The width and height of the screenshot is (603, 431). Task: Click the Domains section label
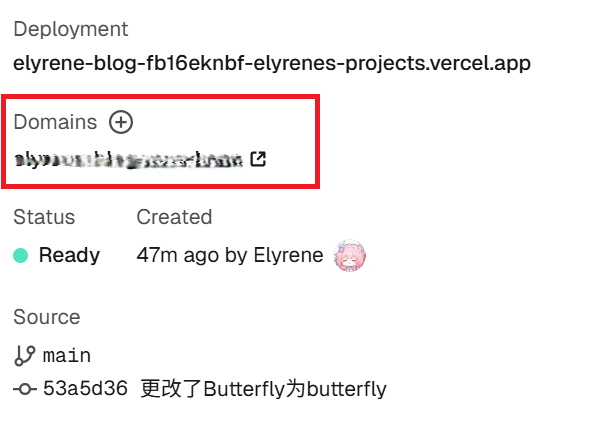point(55,122)
